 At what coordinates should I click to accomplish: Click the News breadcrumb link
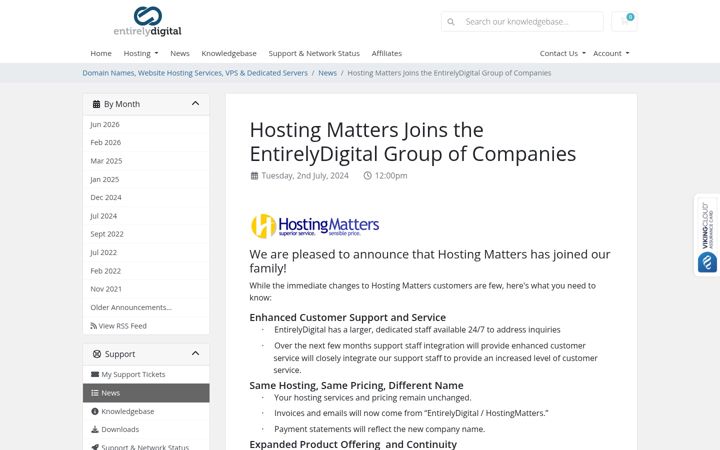pos(327,73)
